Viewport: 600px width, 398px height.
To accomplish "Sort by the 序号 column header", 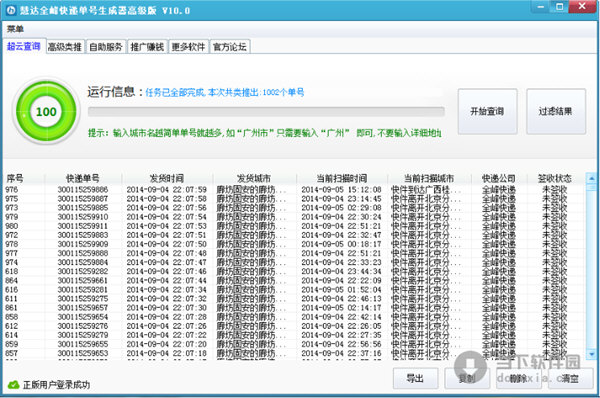I will pyautogui.click(x=24, y=178).
